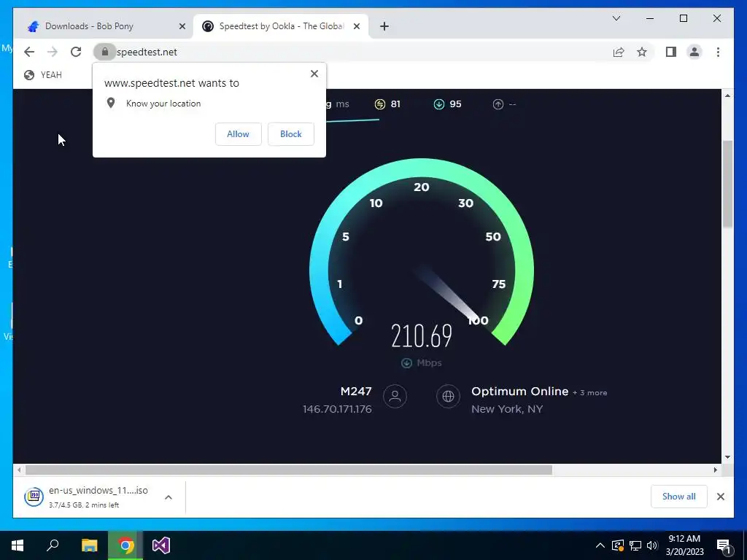Click the M247 provider user icon

pos(395,396)
